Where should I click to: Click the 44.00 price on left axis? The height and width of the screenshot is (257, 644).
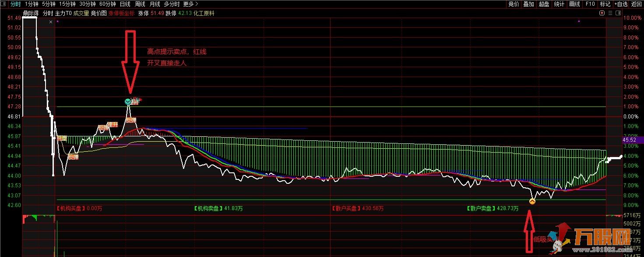coord(14,175)
